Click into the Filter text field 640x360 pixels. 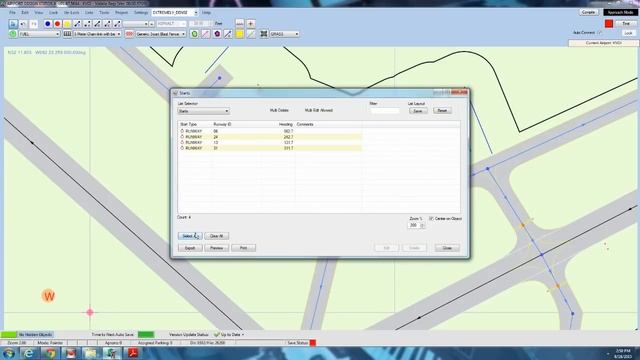(x=384, y=111)
